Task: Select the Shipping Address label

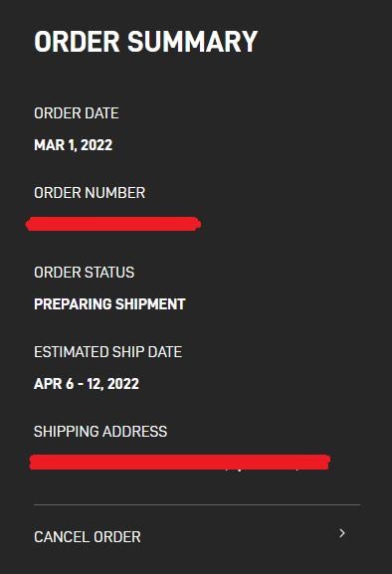Action: pyautogui.click(x=100, y=431)
